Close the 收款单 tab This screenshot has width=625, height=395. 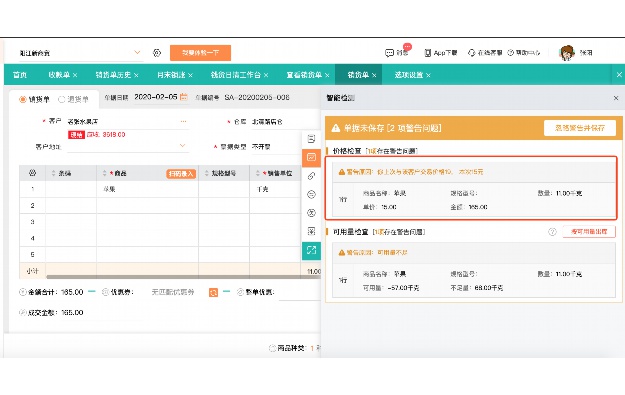point(75,75)
